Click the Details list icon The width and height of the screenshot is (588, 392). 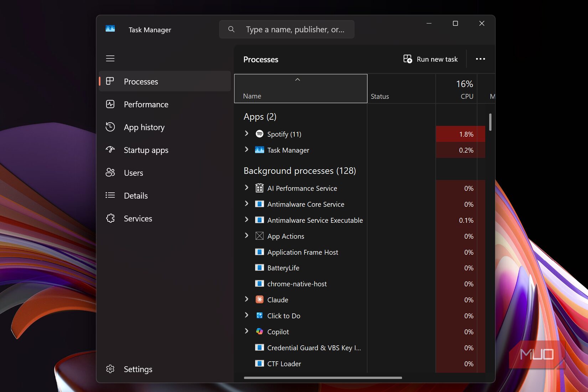pyautogui.click(x=110, y=195)
